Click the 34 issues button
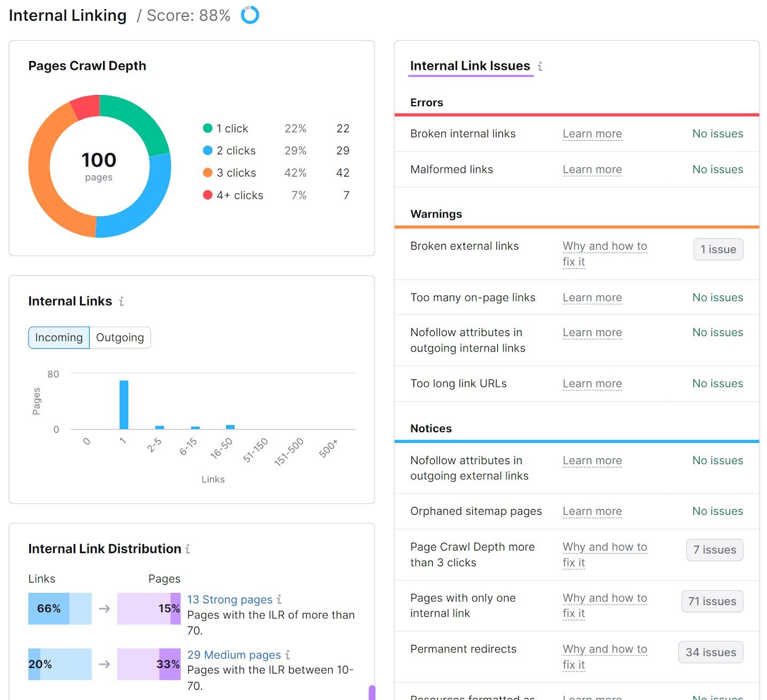 710,652
